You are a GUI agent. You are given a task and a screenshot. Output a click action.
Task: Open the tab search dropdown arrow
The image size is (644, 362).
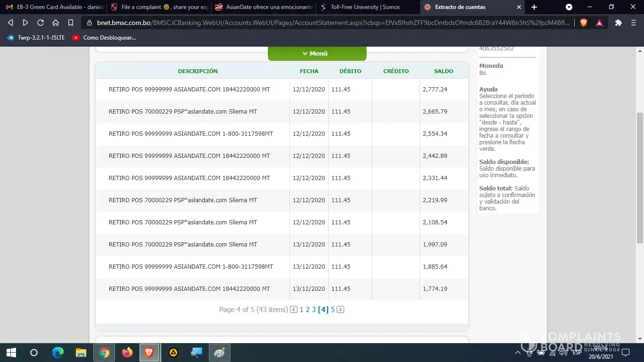click(x=569, y=7)
